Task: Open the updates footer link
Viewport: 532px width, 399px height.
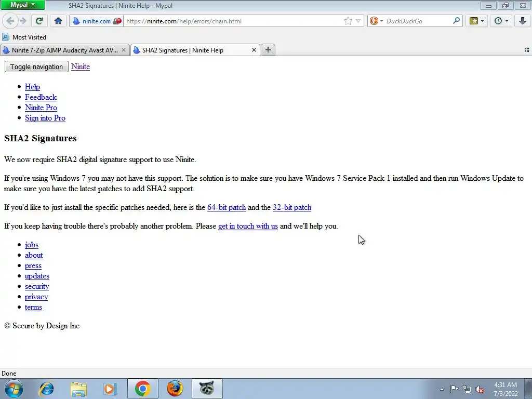Action: click(37, 276)
